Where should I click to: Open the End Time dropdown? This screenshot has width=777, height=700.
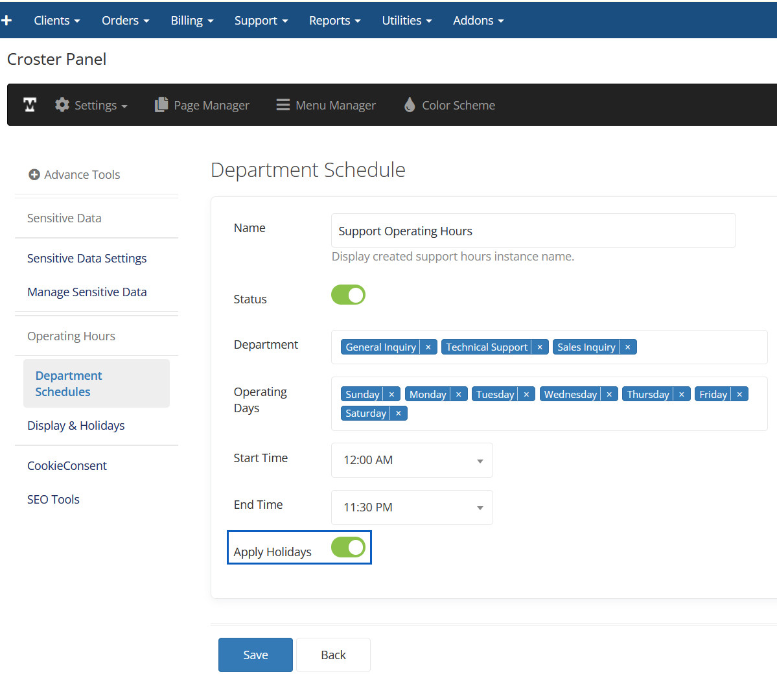(412, 507)
